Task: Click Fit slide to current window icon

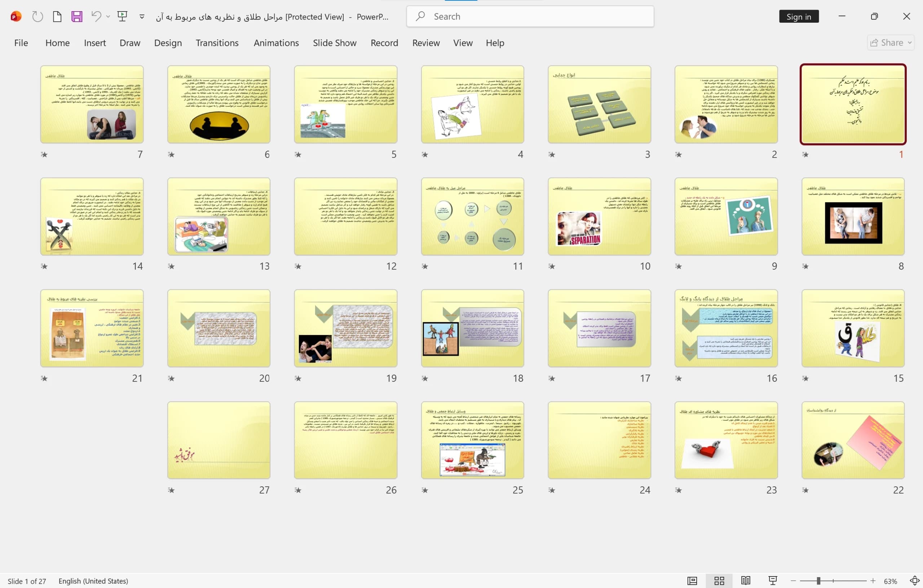Action: point(915,581)
